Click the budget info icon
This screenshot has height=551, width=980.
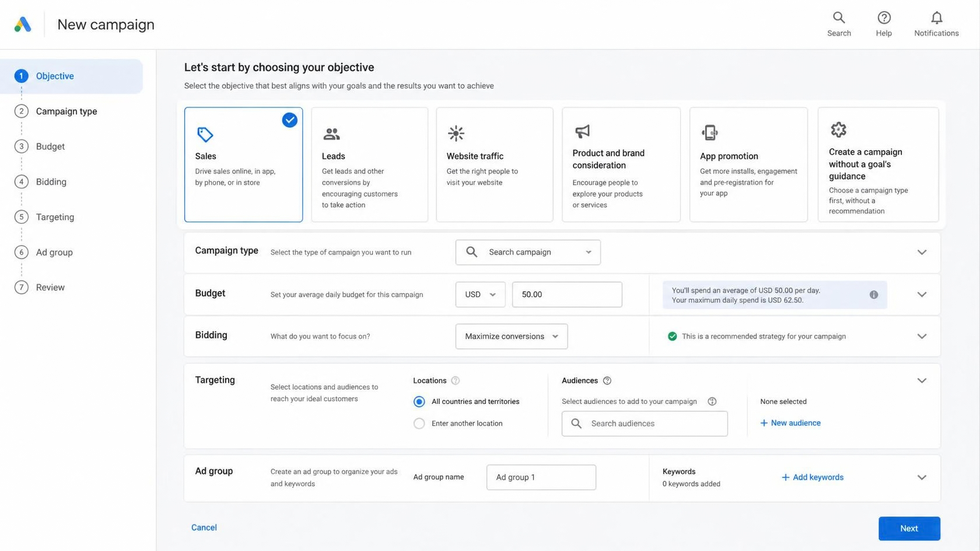coord(874,295)
